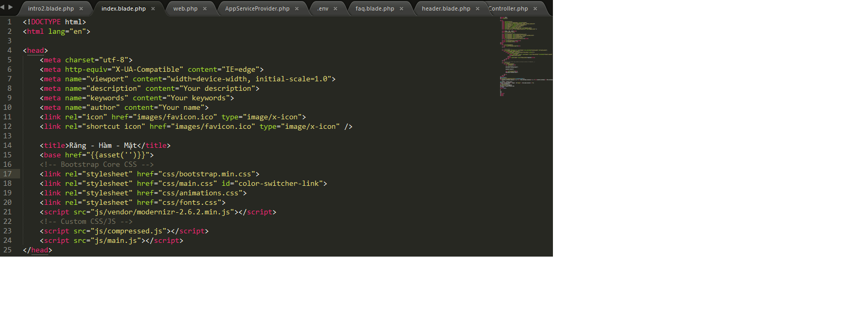Close the AppServiceProvider.php tab
This screenshot has height=321, width=868.
[297, 8]
